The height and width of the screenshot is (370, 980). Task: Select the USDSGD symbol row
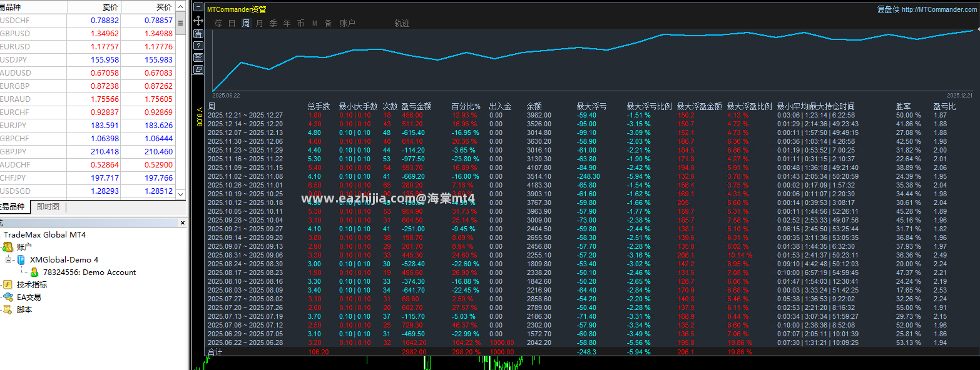[88, 191]
